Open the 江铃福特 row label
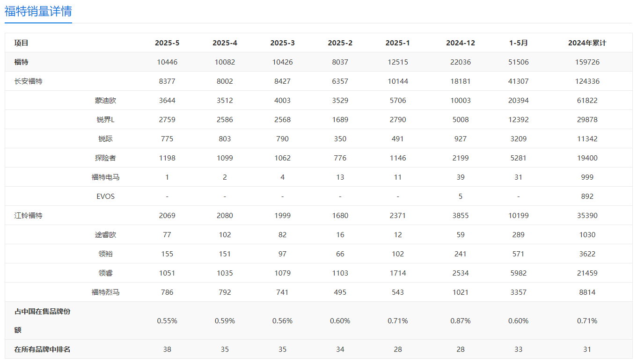The width and height of the screenshot is (637, 364). 29,216
